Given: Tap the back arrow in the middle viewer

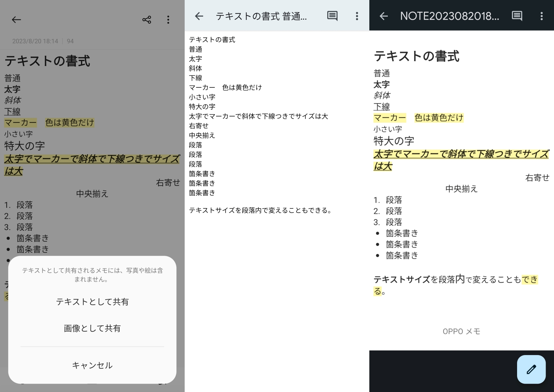Looking at the screenshot, I should pyautogui.click(x=199, y=16).
